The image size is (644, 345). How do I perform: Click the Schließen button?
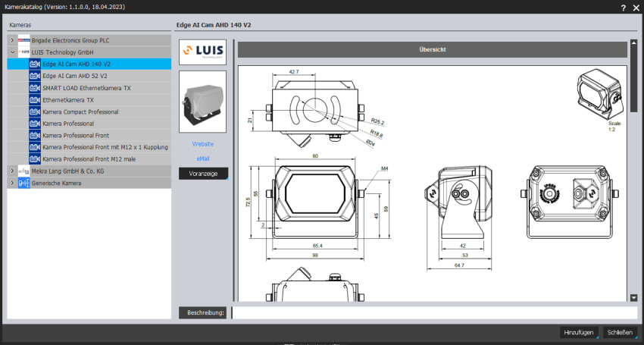pyautogui.click(x=621, y=332)
